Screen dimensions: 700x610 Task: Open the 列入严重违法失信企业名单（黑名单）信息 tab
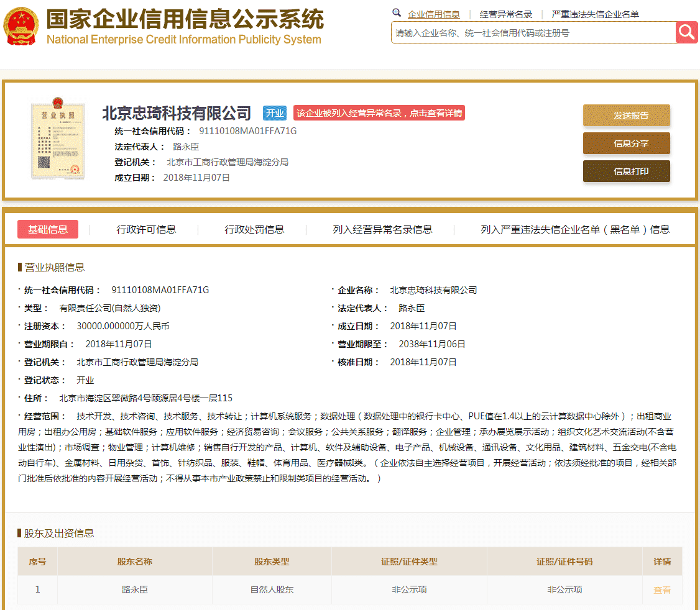click(575, 229)
